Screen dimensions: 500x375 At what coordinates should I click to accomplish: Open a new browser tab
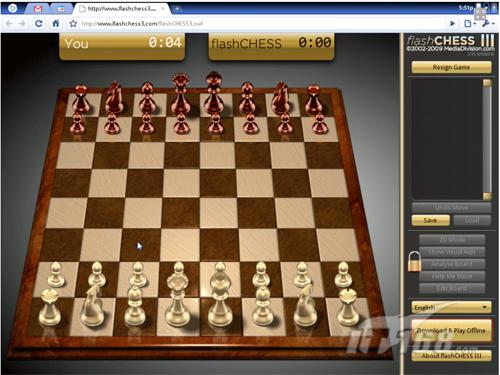coord(177,9)
